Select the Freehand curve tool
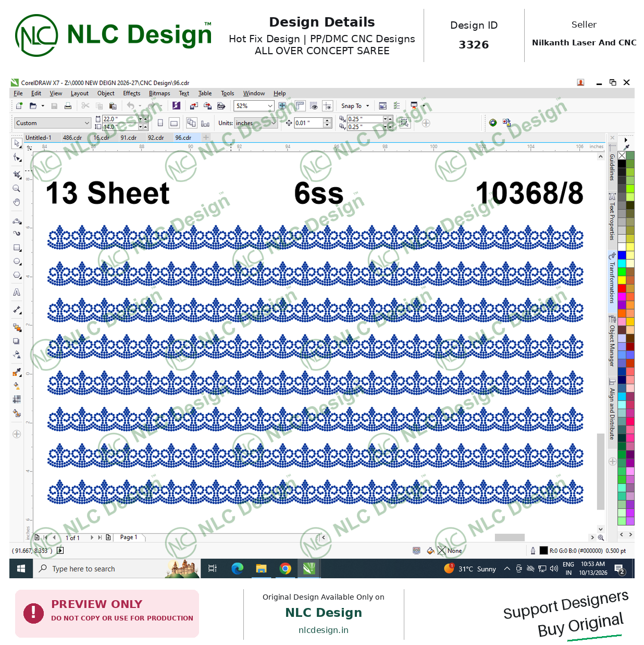The image size is (644, 645). pyautogui.click(x=17, y=221)
